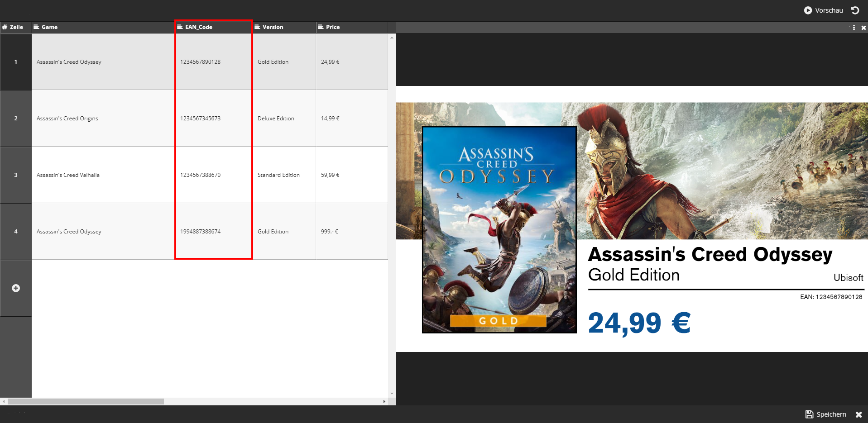Screen dimensions: 868x423
Task: Click the 999.- € price cell
Action: [x=330, y=232]
